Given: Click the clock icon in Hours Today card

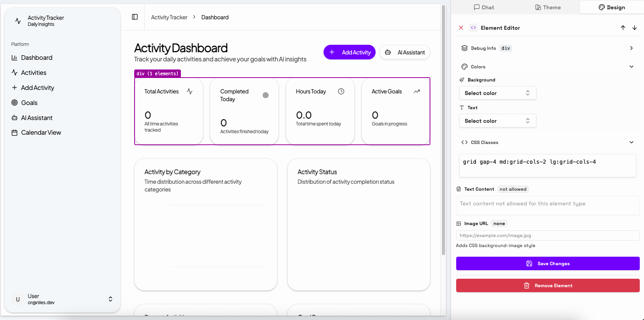Looking at the screenshot, I should coord(341,91).
